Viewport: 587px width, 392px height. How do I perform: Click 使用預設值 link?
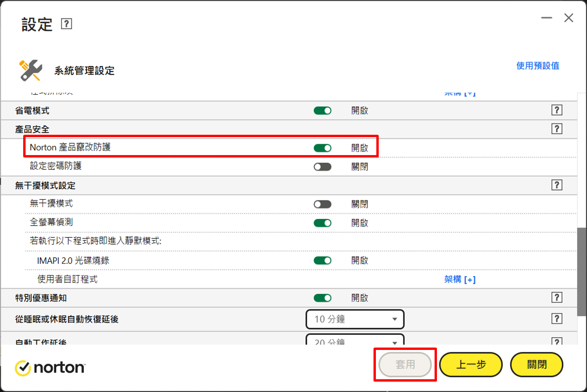pyautogui.click(x=538, y=66)
